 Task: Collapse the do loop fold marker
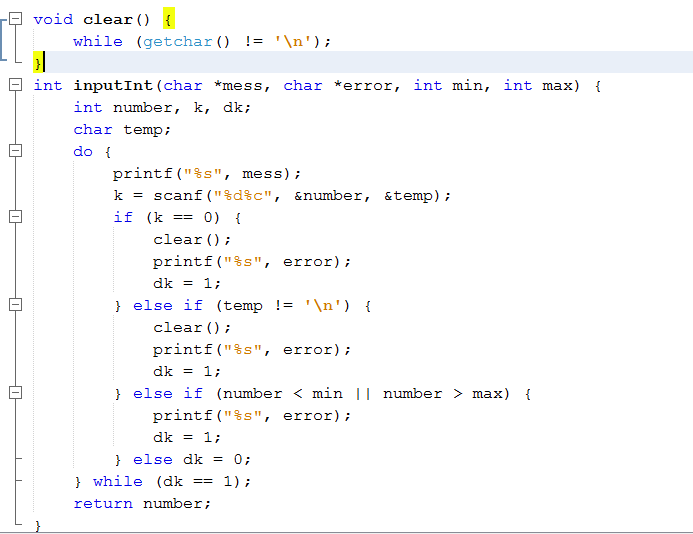click(x=15, y=151)
